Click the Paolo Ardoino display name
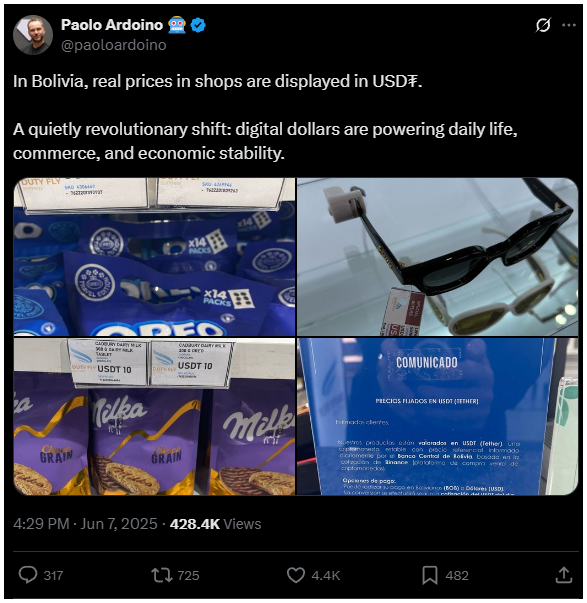587x603 pixels. [x=112, y=25]
